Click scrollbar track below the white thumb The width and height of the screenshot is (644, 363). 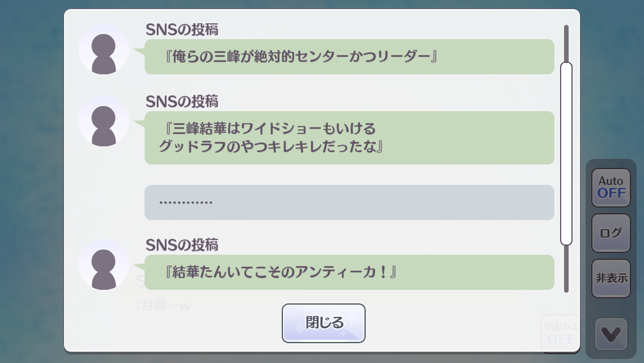(566, 269)
